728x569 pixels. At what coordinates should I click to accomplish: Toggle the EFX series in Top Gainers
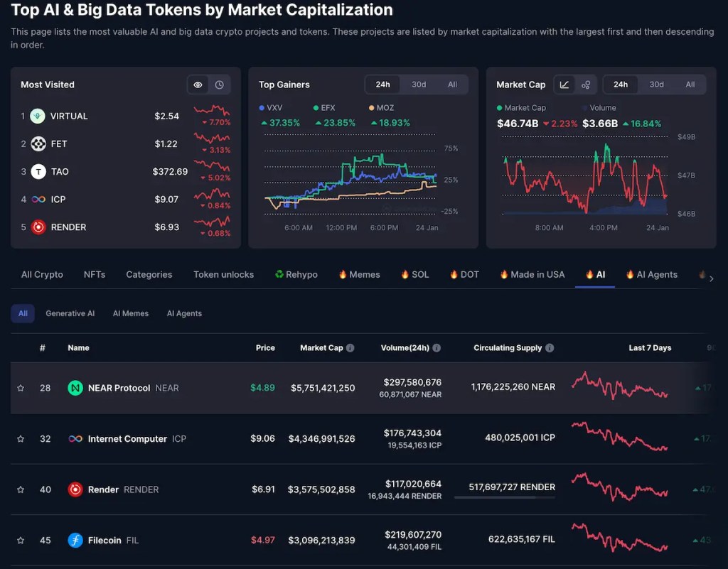click(x=324, y=107)
